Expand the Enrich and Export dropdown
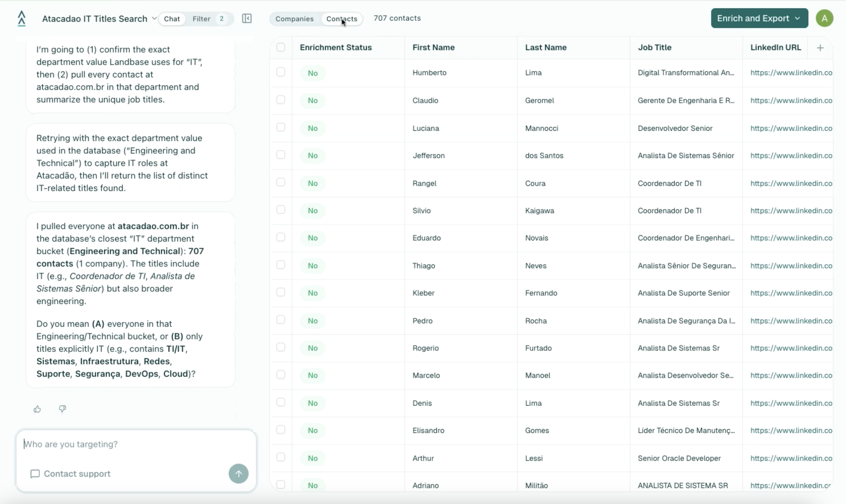This screenshot has width=846, height=504. click(798, 18)
